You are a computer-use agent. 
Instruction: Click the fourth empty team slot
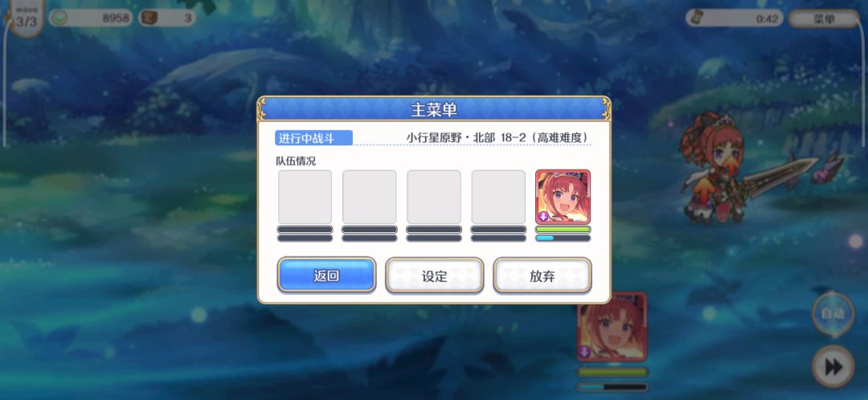pyautogui.click(x=498, y=197)
